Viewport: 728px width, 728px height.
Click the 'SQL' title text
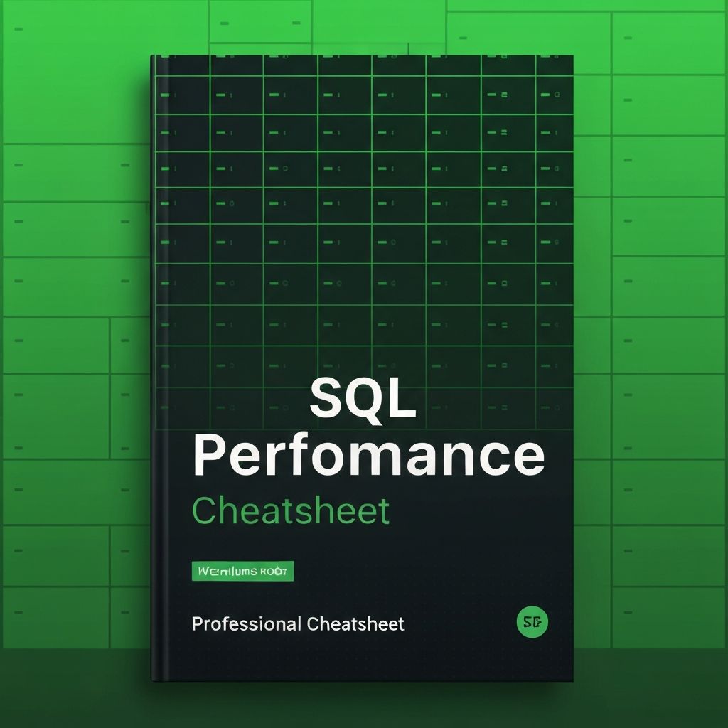click(363, 400)
